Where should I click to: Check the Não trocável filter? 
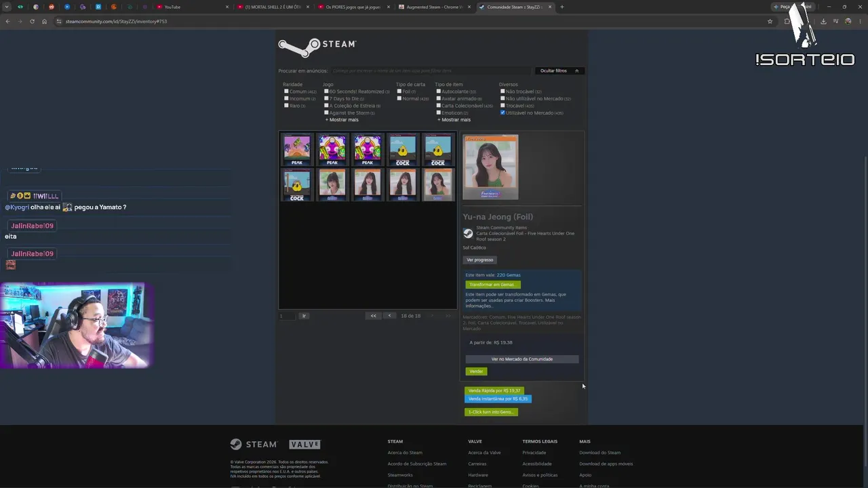click(502, 91)
